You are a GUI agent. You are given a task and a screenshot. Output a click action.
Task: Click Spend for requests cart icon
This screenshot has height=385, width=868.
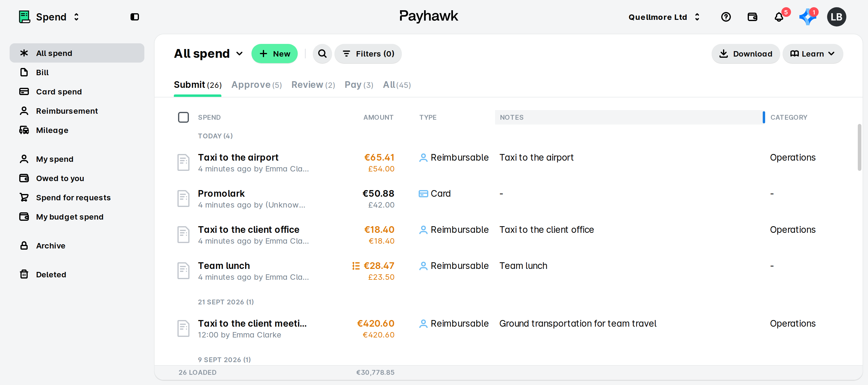[24, 197]
